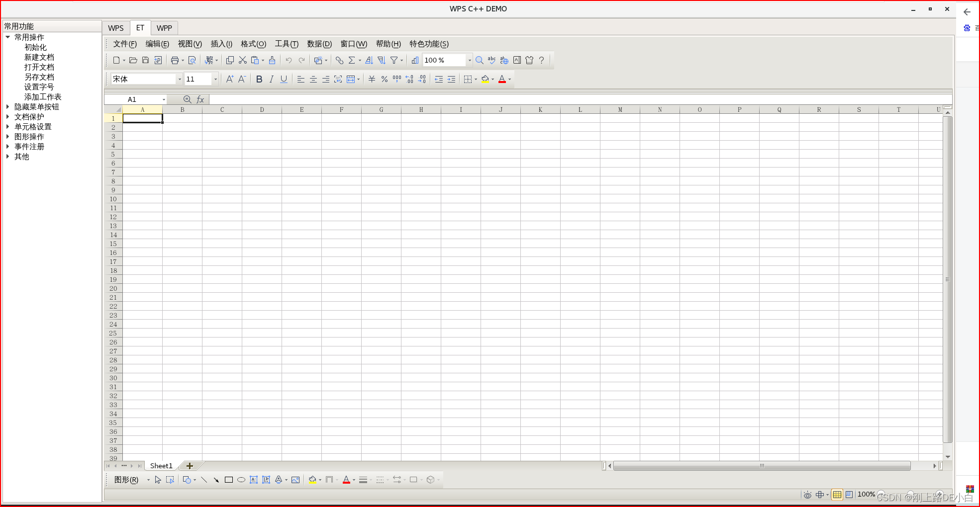Click 初始化 in the sidebar
Screen dimensions: 980x507
[x=35, y=47]
